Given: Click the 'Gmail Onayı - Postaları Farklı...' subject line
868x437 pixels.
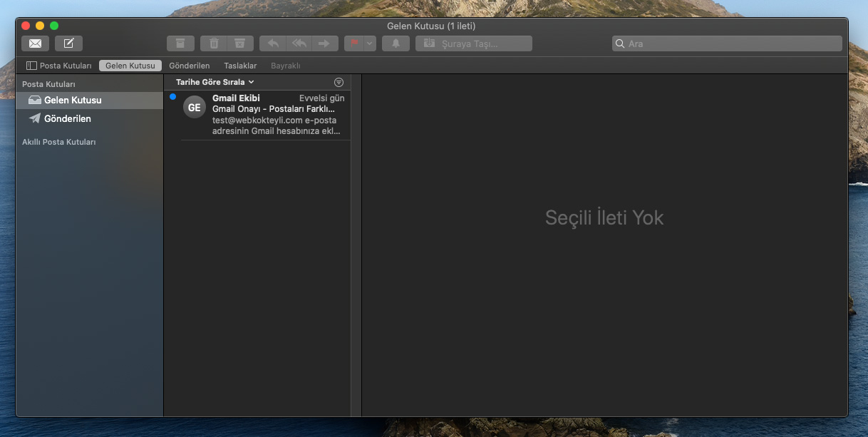Looking at the screenshot, I should tap(274, 109).
